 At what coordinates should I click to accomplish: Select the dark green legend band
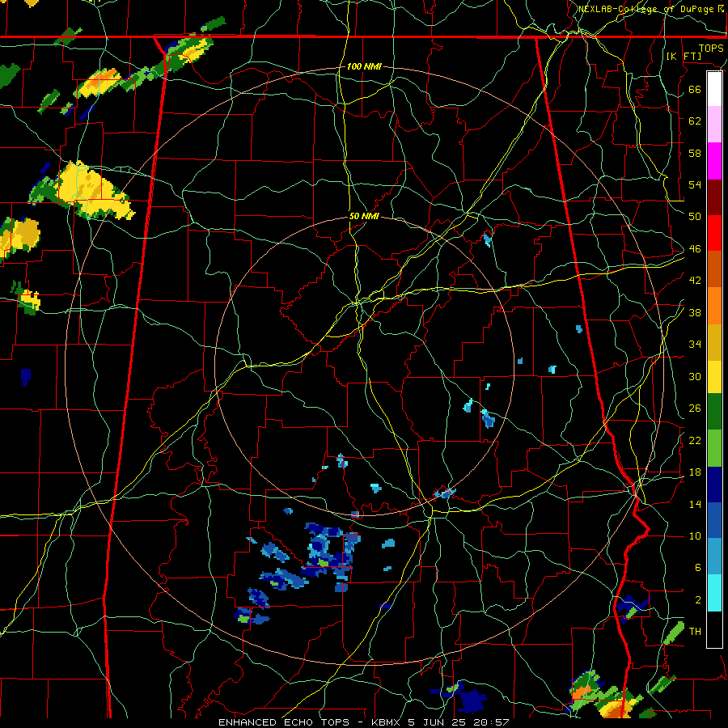(714, 412)
